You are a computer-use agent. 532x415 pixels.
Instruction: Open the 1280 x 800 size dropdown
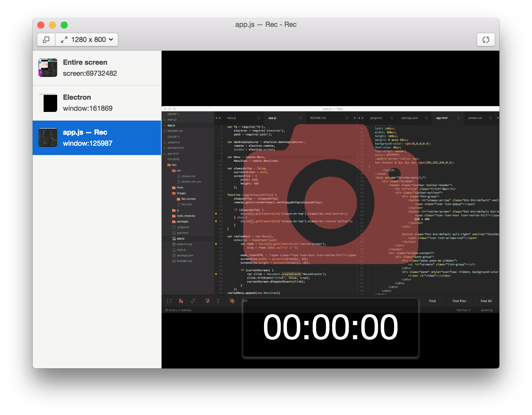pos(87,40)
